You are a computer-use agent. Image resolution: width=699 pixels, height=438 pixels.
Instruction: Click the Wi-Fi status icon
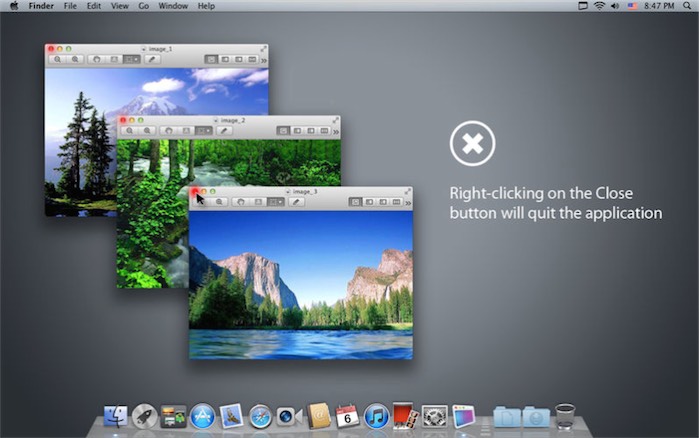(x=599, y=6)
